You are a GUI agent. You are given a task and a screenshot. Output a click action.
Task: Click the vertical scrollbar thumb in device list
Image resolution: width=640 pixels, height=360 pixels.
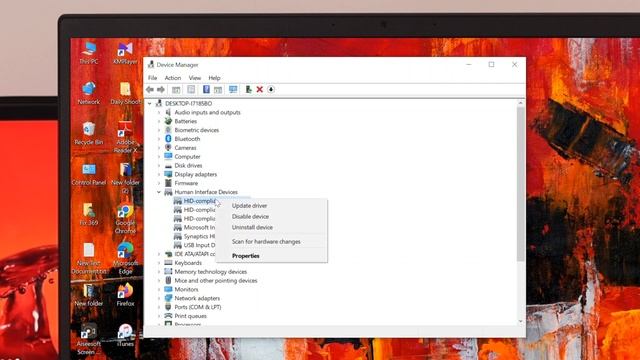tap(520, 184)
